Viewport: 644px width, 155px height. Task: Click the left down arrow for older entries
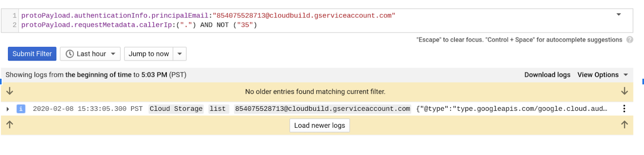click(10, 91)
